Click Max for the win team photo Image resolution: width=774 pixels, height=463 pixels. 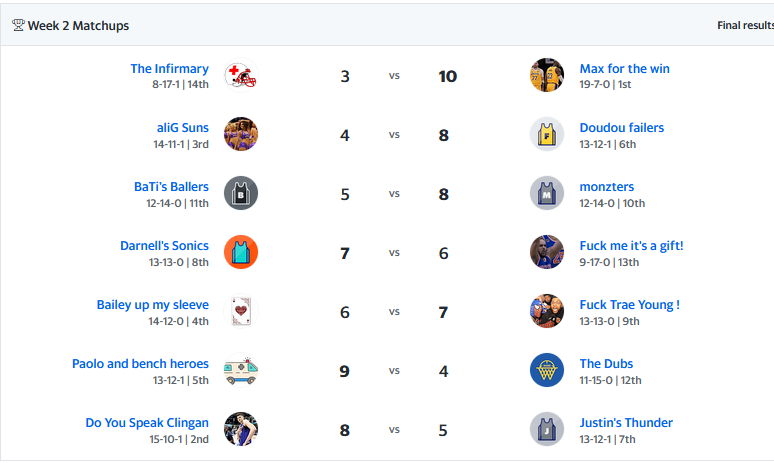point(547,76)
